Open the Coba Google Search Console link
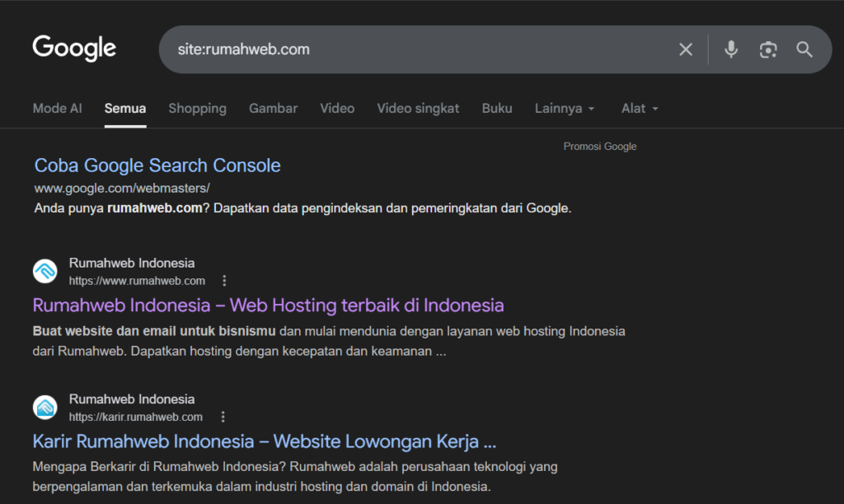Screen dimensions: 844x504 (157, 165)
